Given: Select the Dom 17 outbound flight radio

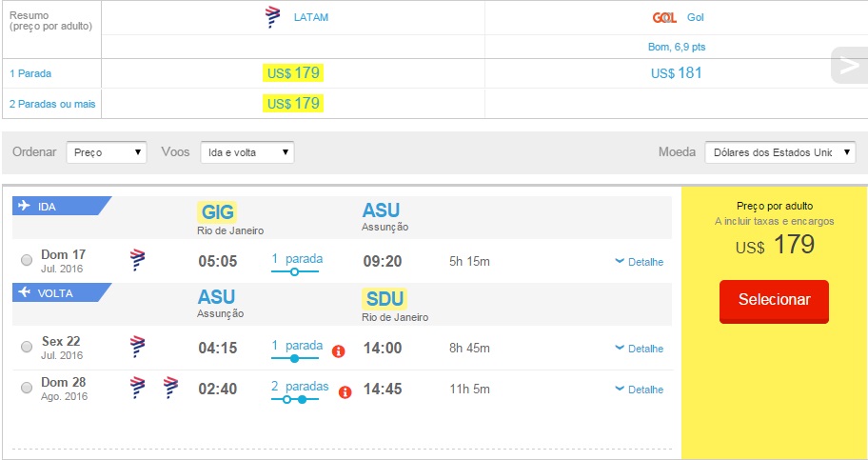Looking at the screenshot, I should pyautogui.click(x=26, y=261).
